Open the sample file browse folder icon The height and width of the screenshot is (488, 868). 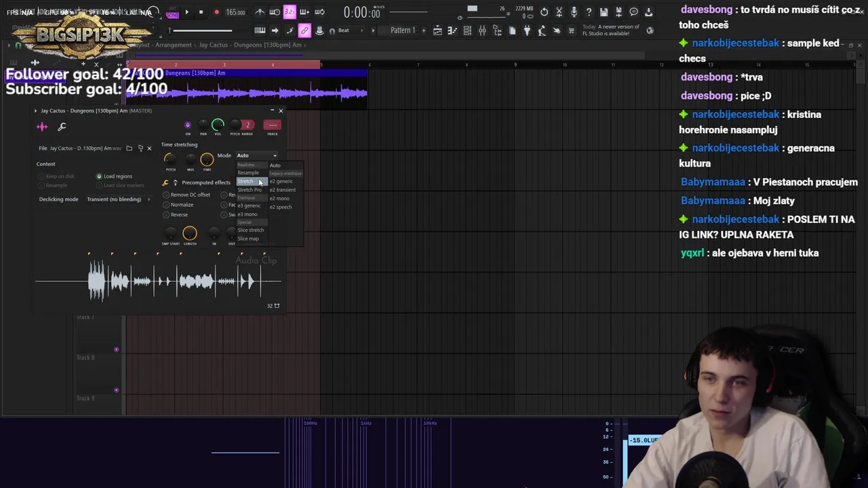pos(129,148)
